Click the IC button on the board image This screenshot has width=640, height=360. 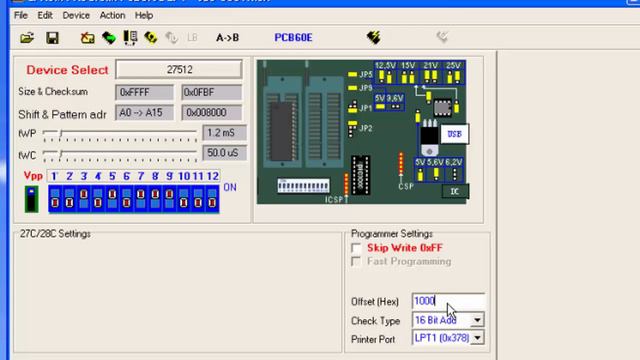(x=455, y=191)
